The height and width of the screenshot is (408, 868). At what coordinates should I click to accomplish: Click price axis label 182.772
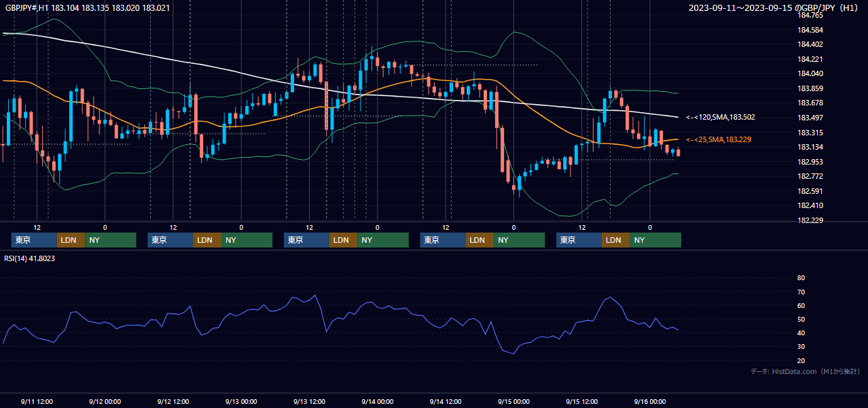[x=810, y=176]
